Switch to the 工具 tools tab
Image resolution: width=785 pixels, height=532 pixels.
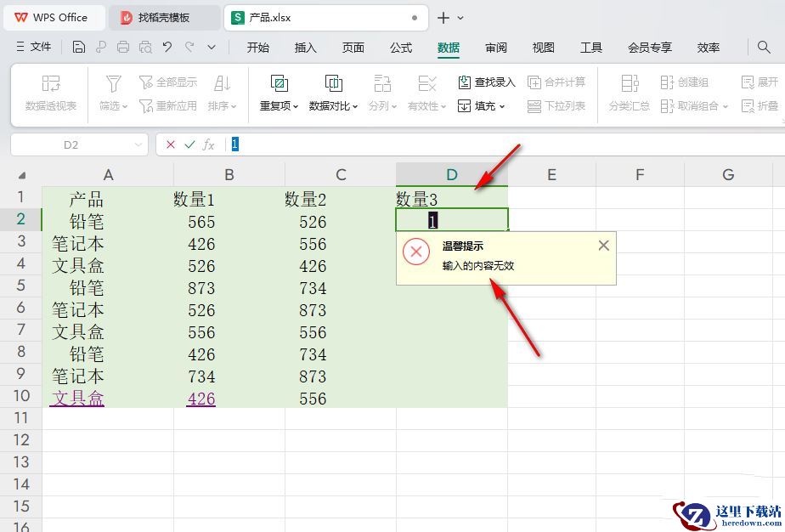(590, 47)
